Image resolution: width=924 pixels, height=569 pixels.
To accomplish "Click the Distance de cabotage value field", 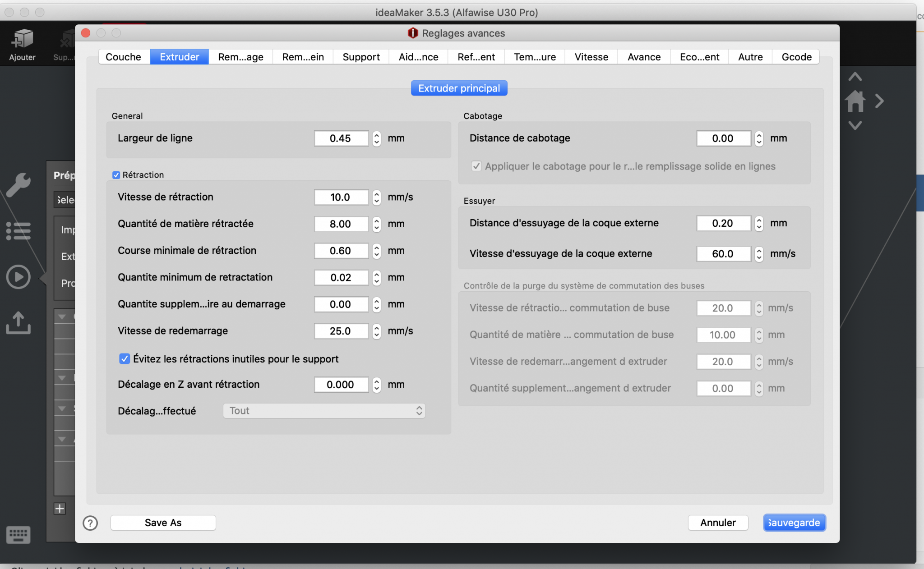I will [x=723, y=138].
